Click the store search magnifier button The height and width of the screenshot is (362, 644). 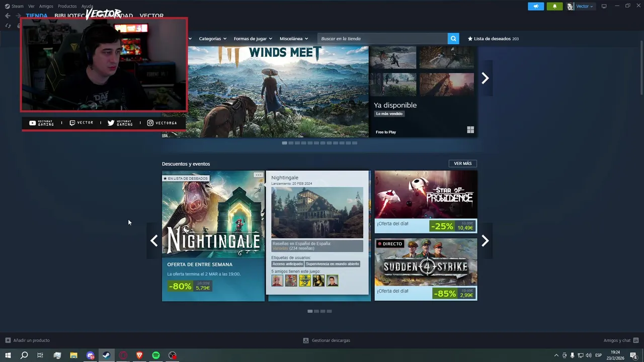[453, 39]
